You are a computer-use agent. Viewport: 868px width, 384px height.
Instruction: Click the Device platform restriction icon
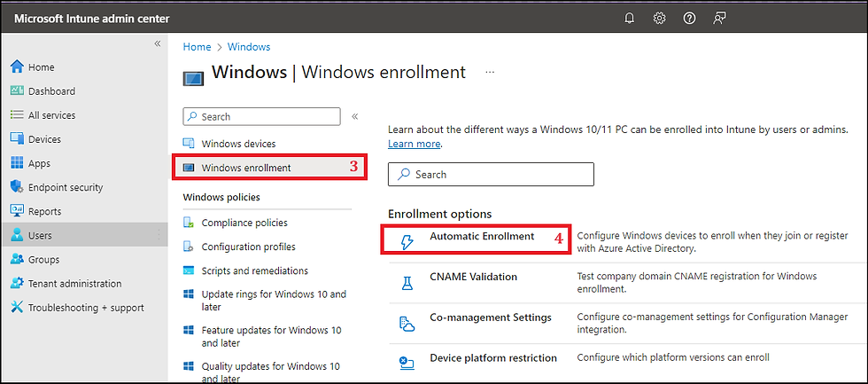(407, 364)
